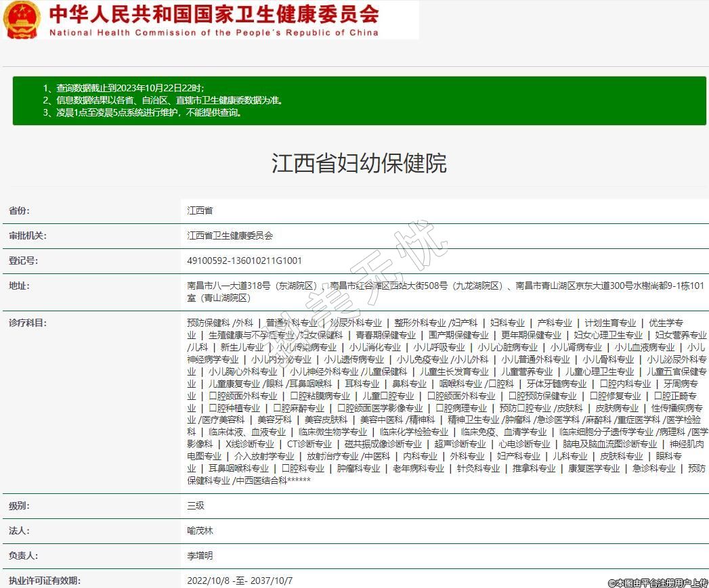Select the 地址 row label
This screenshot has width=709, height=588.
19,286
